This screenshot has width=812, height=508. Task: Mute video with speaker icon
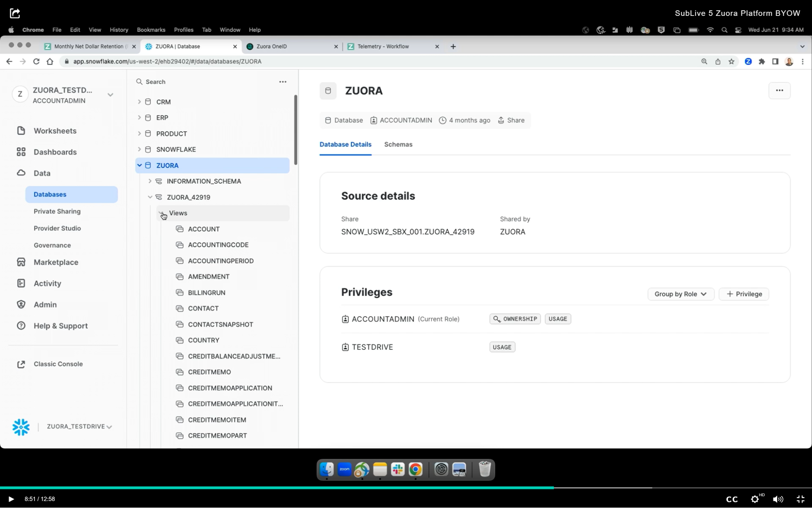tap(778, 499)
